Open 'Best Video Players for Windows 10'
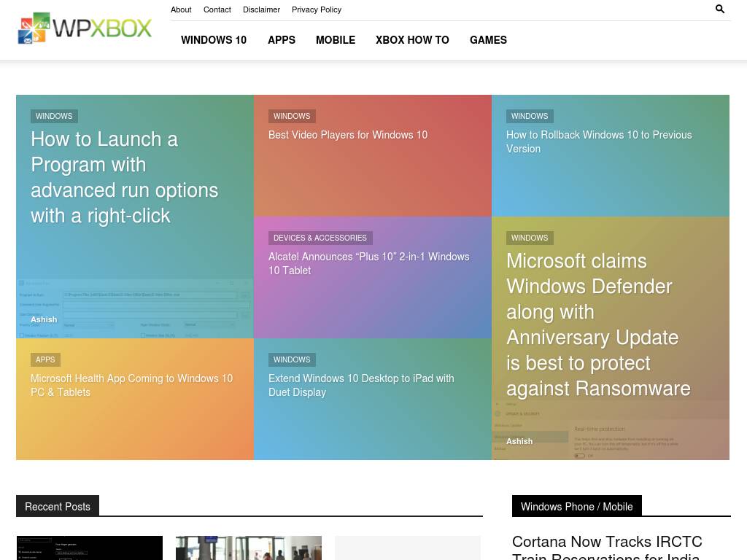This screenshot has height=560, width=747. click(348, 135)
